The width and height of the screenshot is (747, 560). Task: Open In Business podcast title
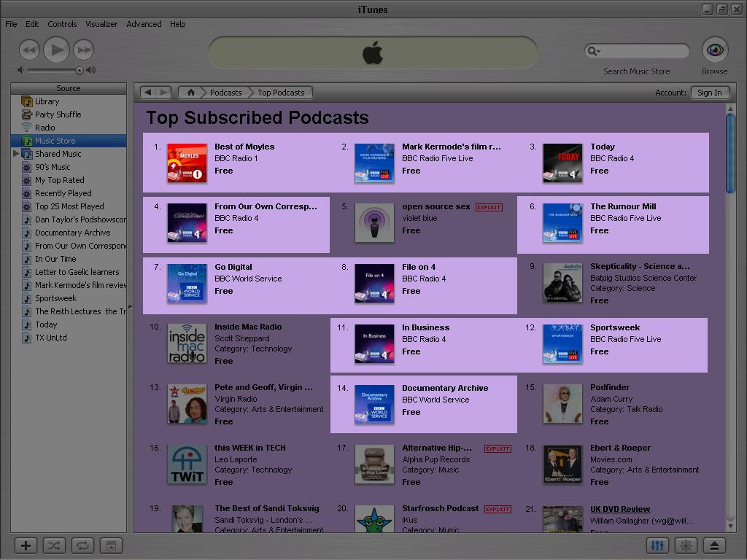425,327
